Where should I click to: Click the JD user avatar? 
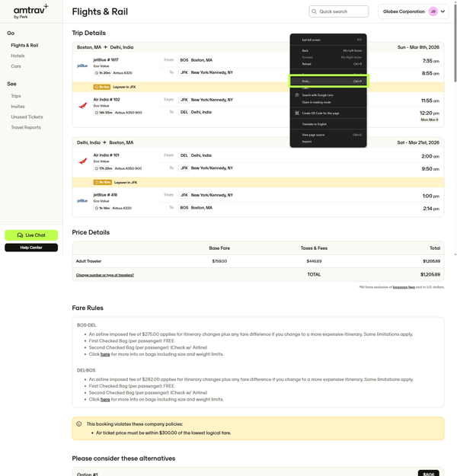(x=433, y=11)
